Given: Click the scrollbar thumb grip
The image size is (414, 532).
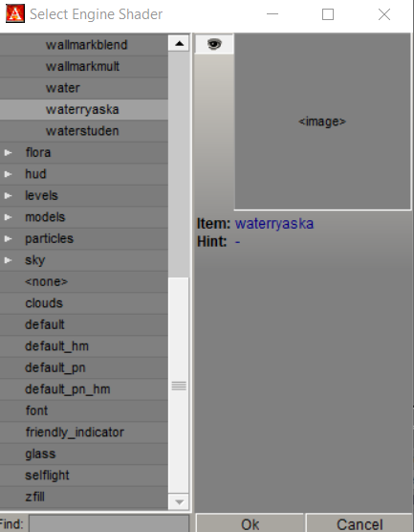Looking at the screenshot, I should pyautogui.click(x=179, y=386).
